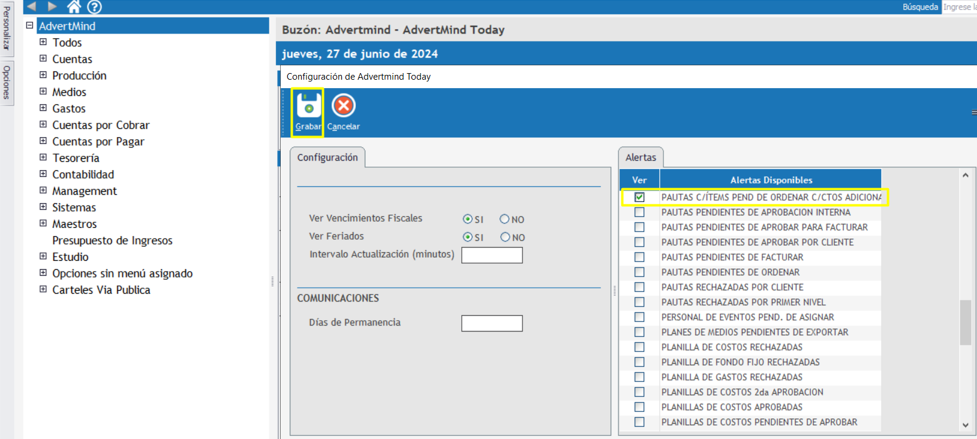Click the Días de Permanencia field
The width and height of the screenshot is (977, 439).
(x=492, y=323)
